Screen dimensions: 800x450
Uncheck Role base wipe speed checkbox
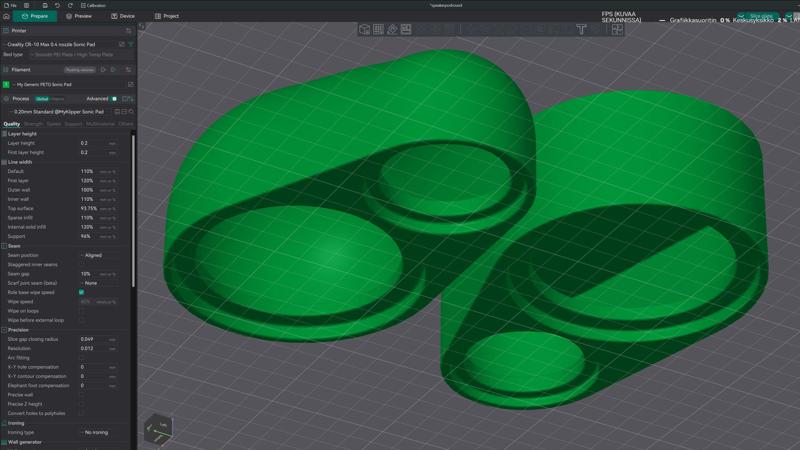point(82,292)
